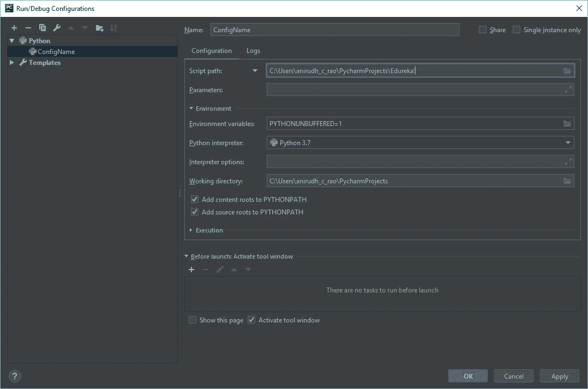Copy the configuration with the duplicate icon
Image resolution: width=588 pixels, height=389 pixels.
pyautogui.click(x=43, y=28)
